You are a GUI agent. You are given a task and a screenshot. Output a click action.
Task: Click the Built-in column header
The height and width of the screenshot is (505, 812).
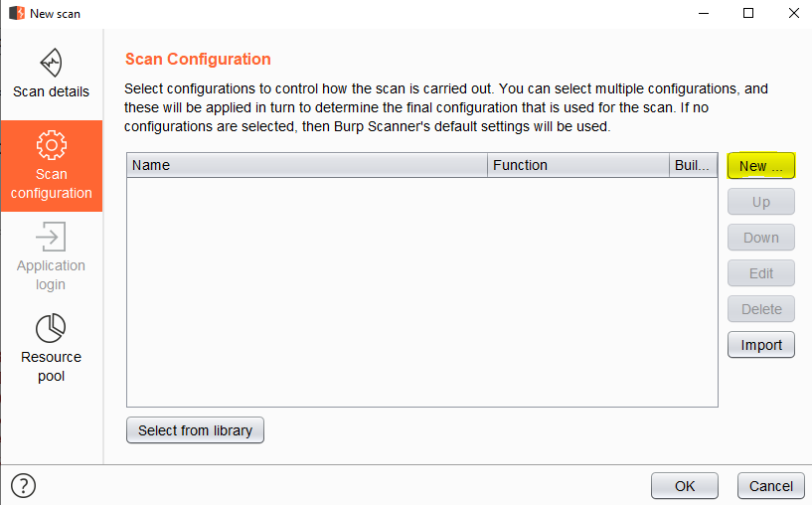coord(693,166)
